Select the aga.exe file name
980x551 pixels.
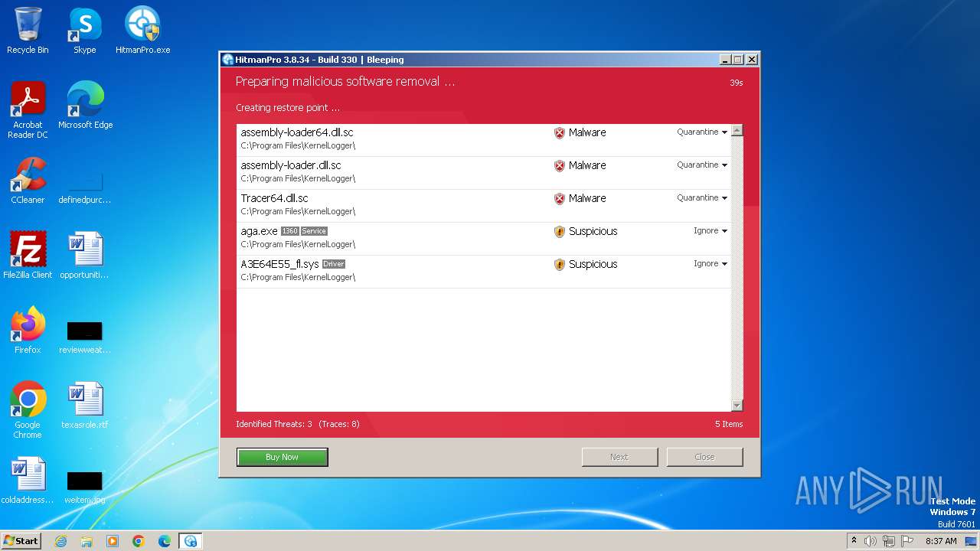pos(259,231)
